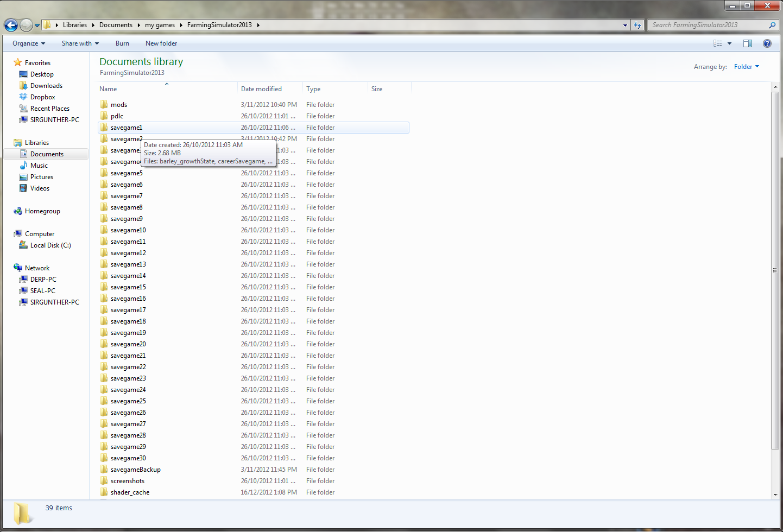Select the savegame22 folder name
The image size is (783, 532).
128,367
